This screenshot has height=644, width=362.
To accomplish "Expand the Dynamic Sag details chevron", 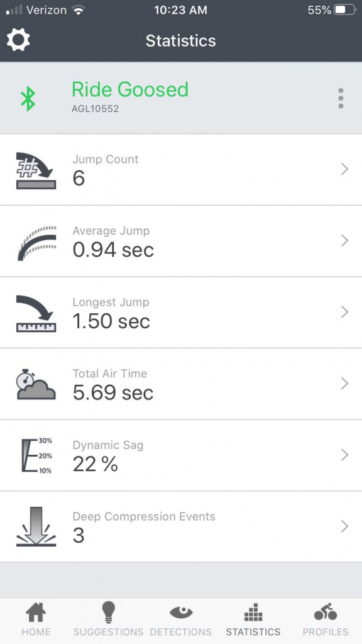I will click(x=344, y=455).
